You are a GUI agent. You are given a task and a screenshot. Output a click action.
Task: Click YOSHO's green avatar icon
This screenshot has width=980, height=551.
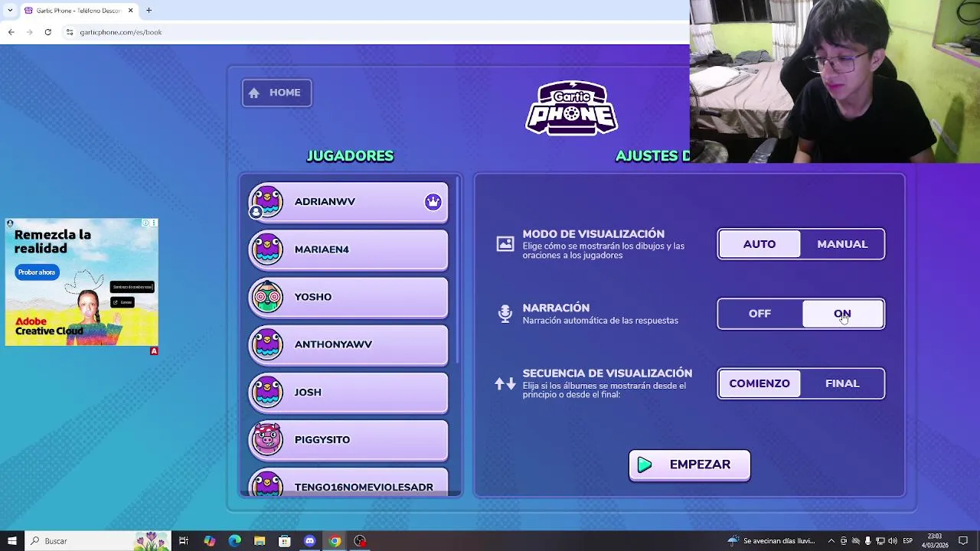(267, 297)
